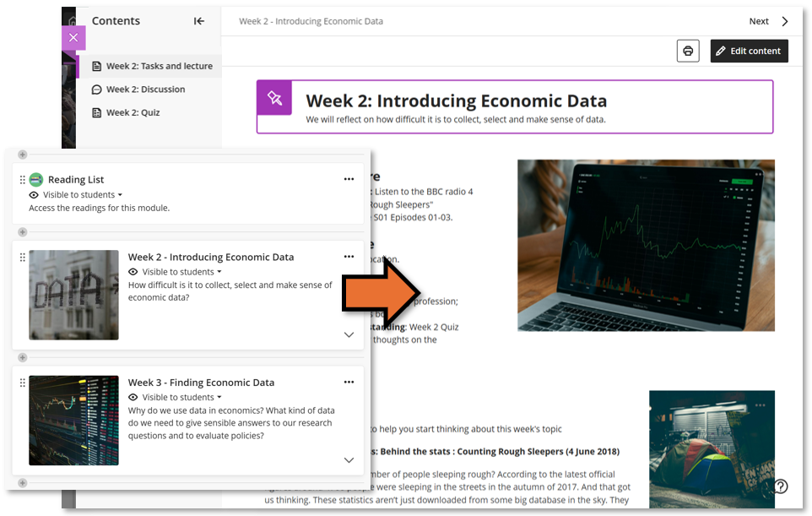Open the Reading List three-dot options menu

(349, 179)
